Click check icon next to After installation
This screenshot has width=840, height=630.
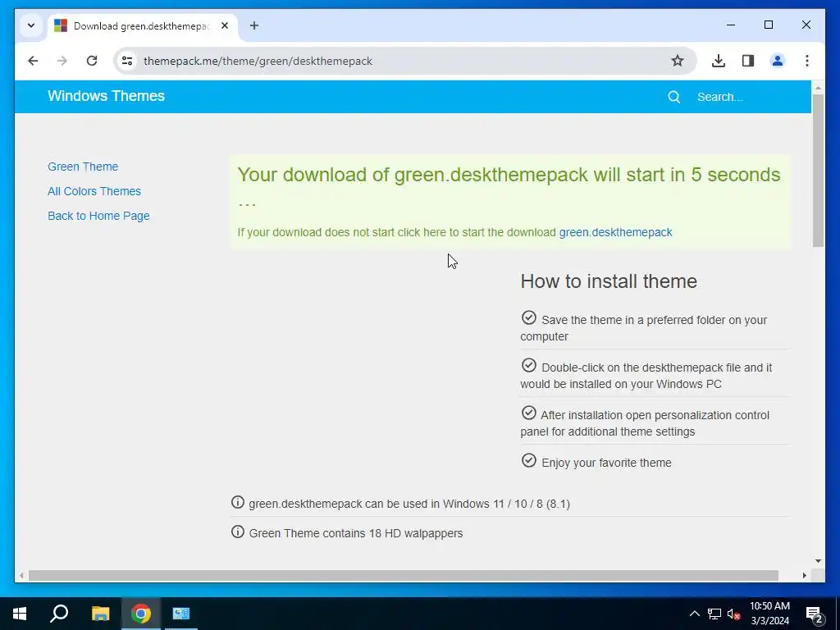coord(529,413)
